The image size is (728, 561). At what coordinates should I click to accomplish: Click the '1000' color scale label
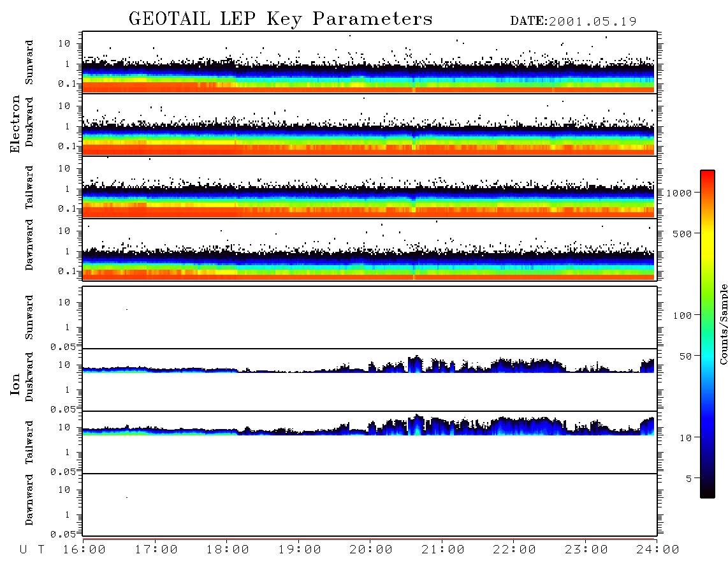[679, 193]
